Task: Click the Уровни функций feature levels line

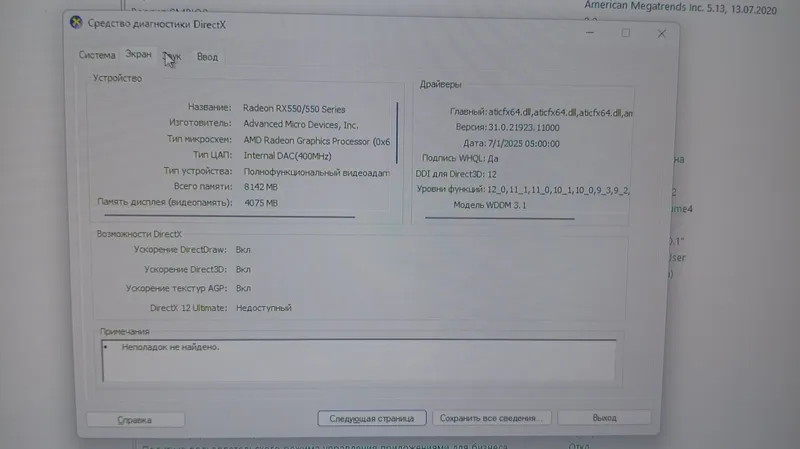Action: click(x=523, y=189)
